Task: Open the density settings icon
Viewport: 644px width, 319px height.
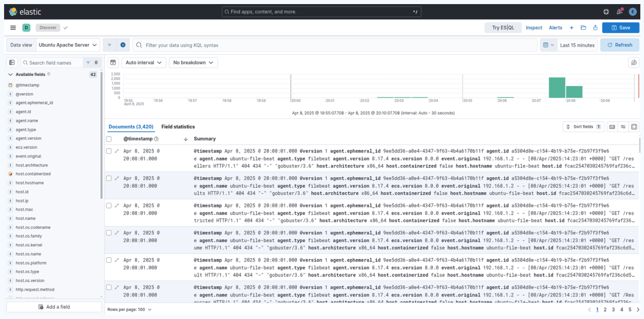Action: click(x=623, y=127)
